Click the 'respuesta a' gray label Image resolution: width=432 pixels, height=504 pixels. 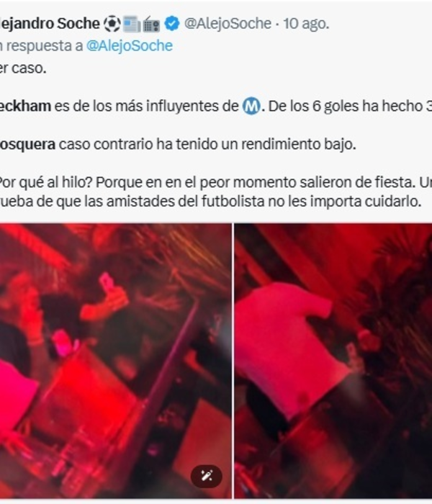45,45
